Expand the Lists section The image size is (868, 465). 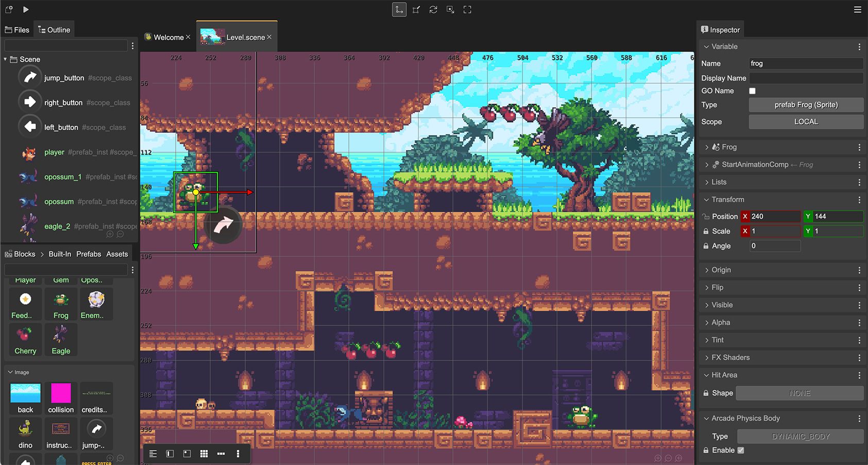[707, 182]
